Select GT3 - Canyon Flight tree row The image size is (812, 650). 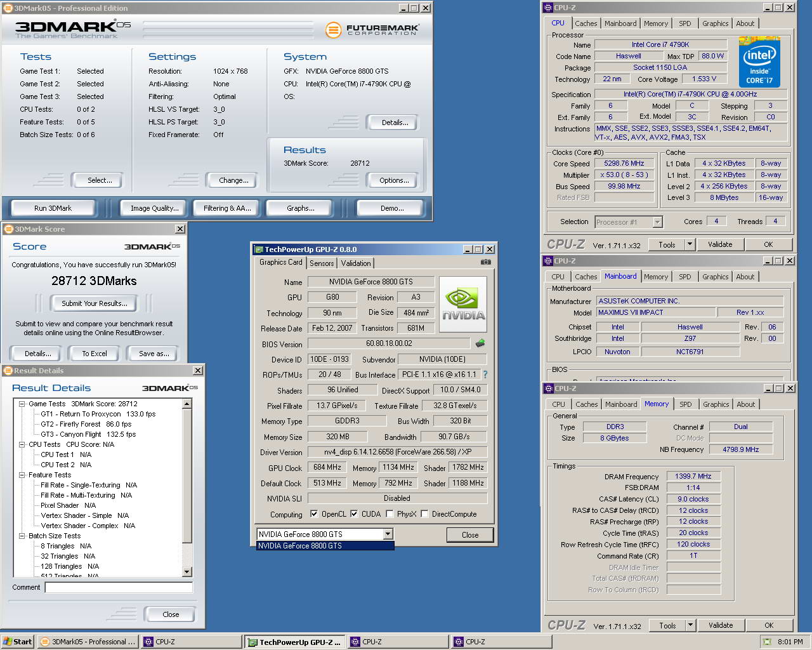(88, 434)
